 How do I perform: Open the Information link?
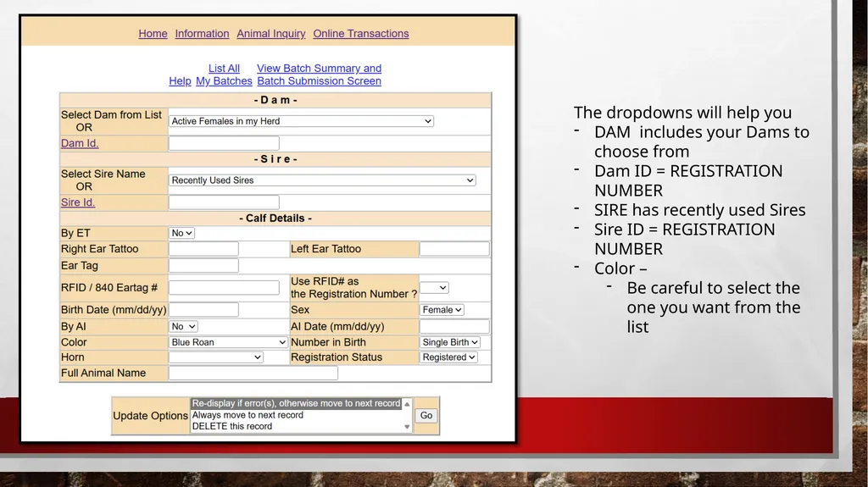[x=202, y=34]
